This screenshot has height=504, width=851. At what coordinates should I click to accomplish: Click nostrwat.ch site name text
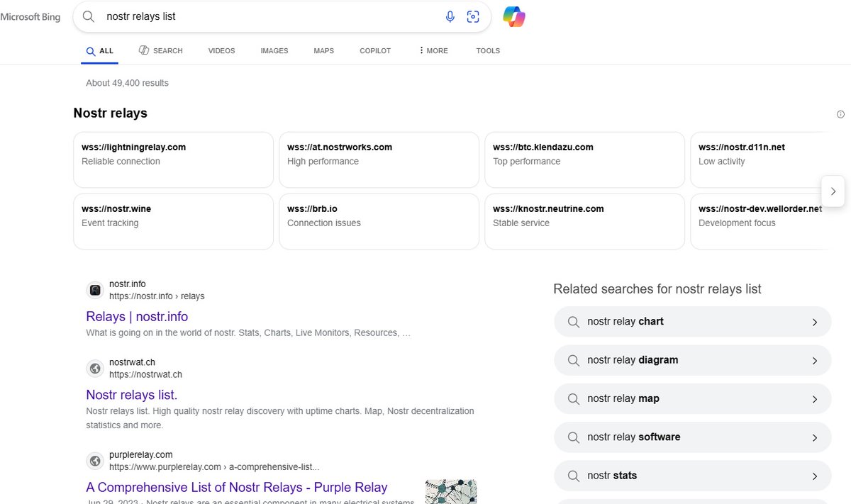point(132,362)
